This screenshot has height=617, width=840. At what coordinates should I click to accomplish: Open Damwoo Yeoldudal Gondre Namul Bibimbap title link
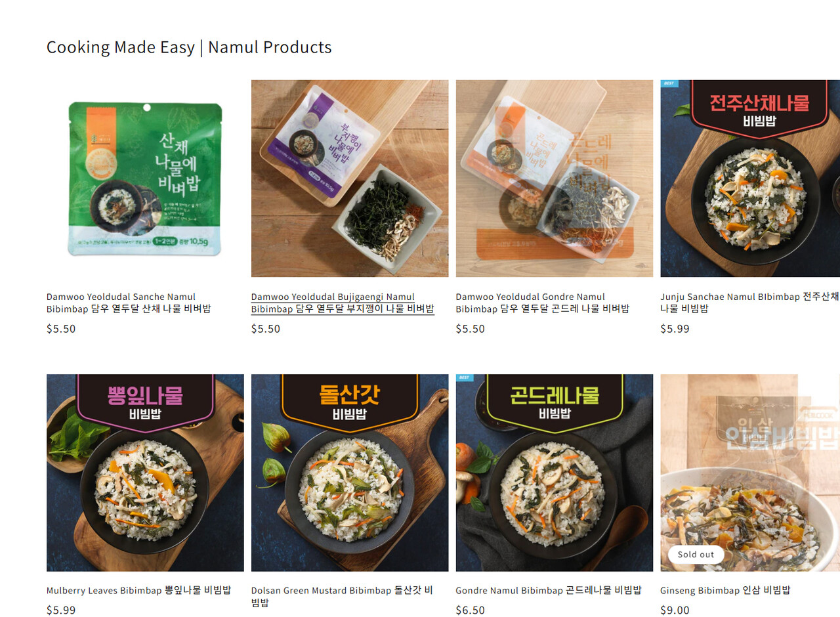tap(543, 303)
